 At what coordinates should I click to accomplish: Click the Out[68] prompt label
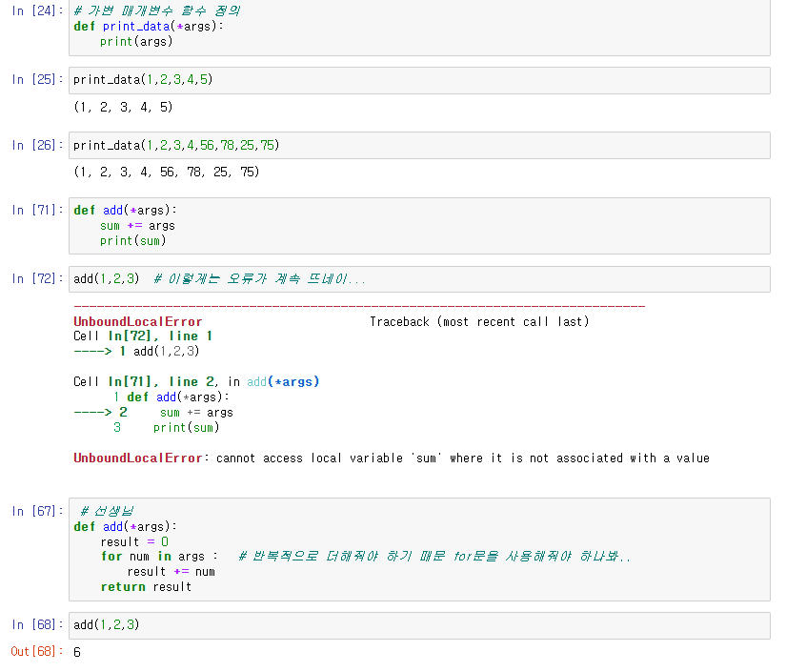(37, 651)
